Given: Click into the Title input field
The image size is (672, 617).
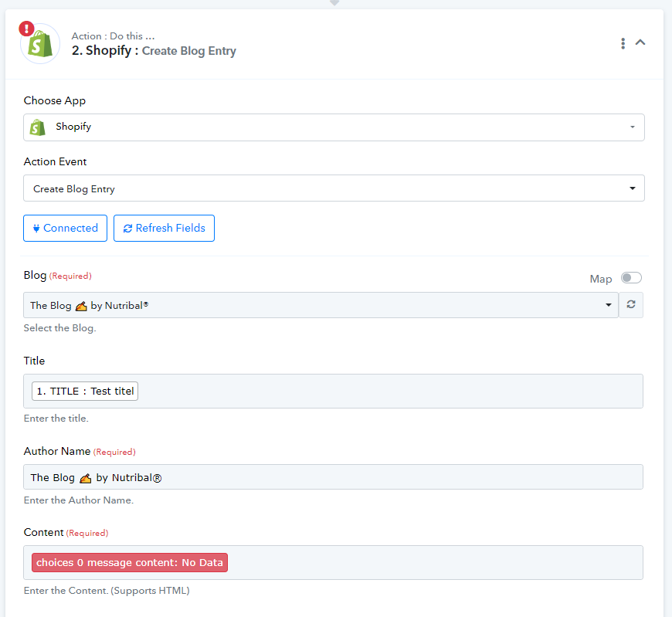Looking at the screenshot, I should pos(333,392).
